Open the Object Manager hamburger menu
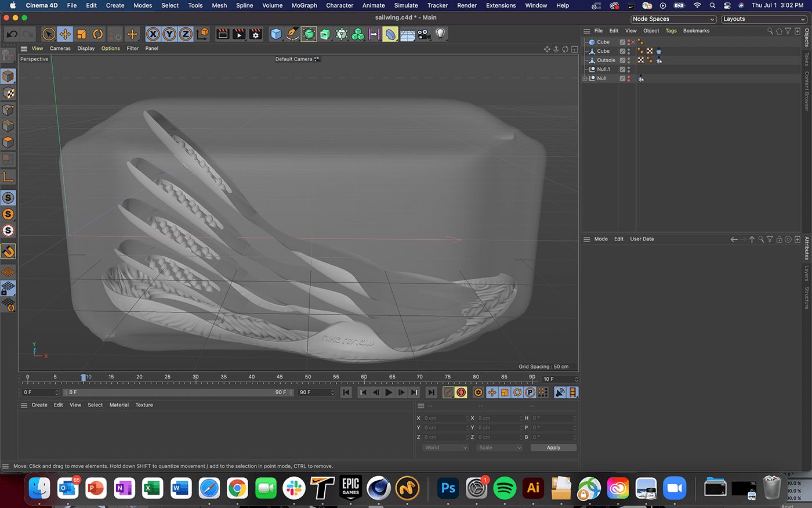The height and width of the screenshot is (508, 812). point(586,31)
